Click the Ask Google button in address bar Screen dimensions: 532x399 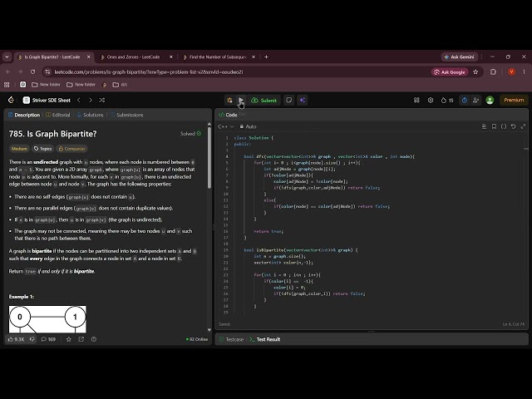[x=450, y=72]
